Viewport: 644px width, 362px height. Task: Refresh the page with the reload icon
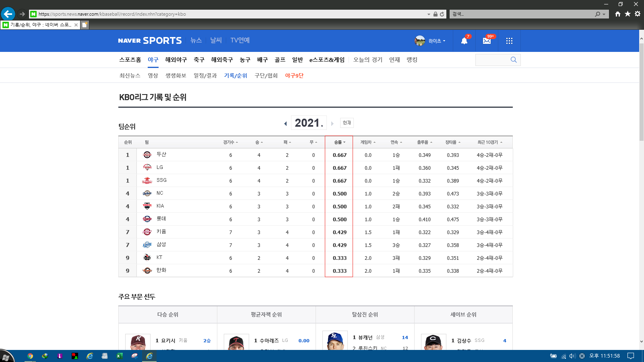(x=442, y=14)
